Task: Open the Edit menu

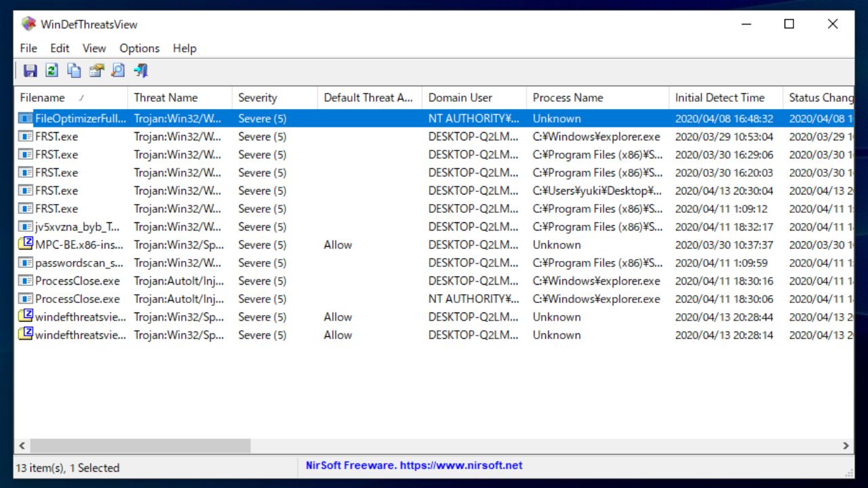Action: click(x=60, y=48)
